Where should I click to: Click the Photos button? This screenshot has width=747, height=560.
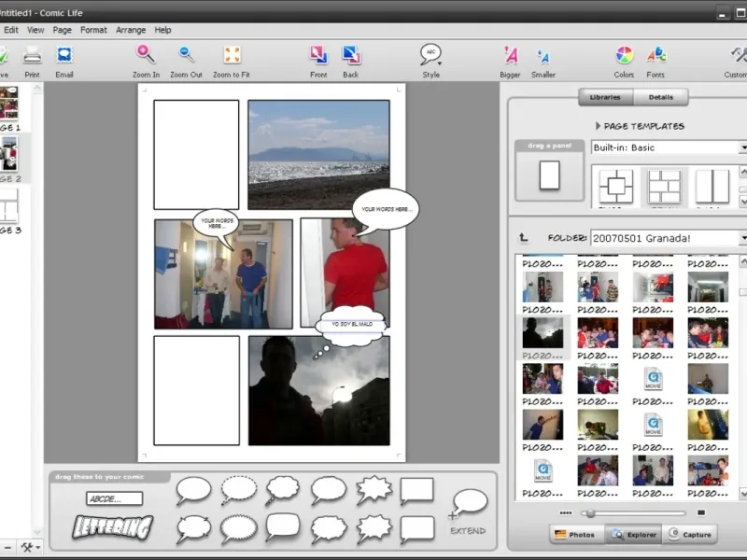(x=576, y=535)
